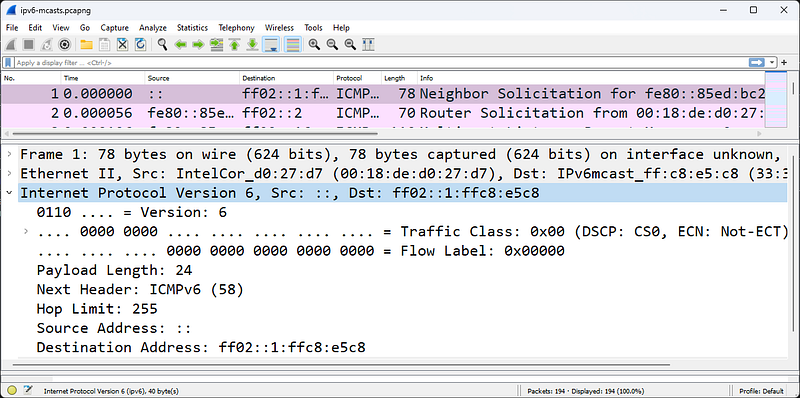Image resolution: width=800 pixels, height=398 pixels.
Task: Open the Help menu
Action: tap(341, 28)
